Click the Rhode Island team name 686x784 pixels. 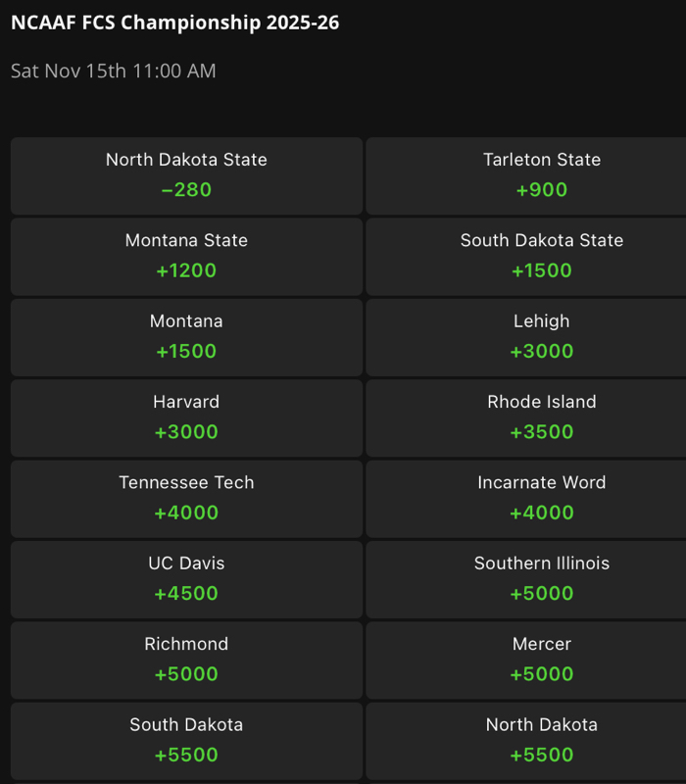[x=542, y=402]
